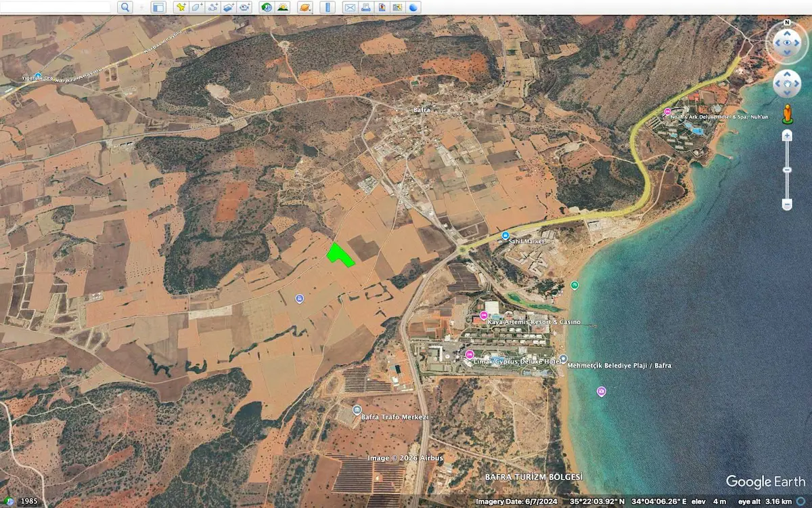812x508 pixels.
Task: Click in the search input field
Action: 55,7
